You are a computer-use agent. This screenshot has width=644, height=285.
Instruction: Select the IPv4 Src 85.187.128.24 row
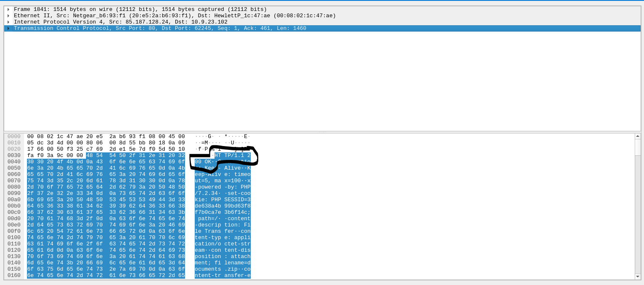[121, 22]
